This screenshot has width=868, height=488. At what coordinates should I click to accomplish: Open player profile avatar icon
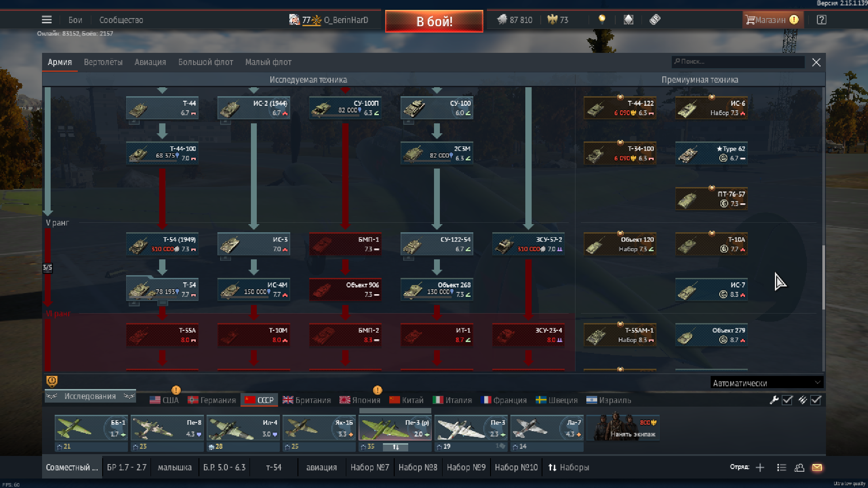tap(294, 20)
